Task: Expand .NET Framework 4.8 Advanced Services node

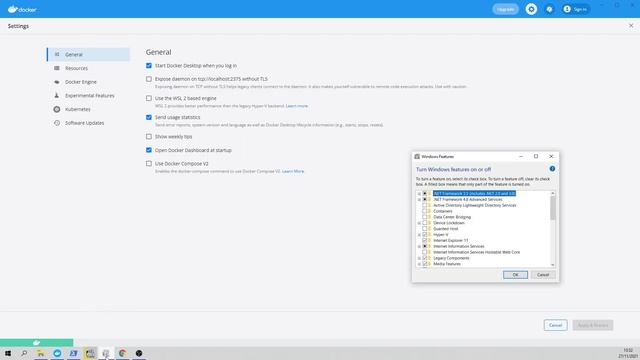Action: 419,200
